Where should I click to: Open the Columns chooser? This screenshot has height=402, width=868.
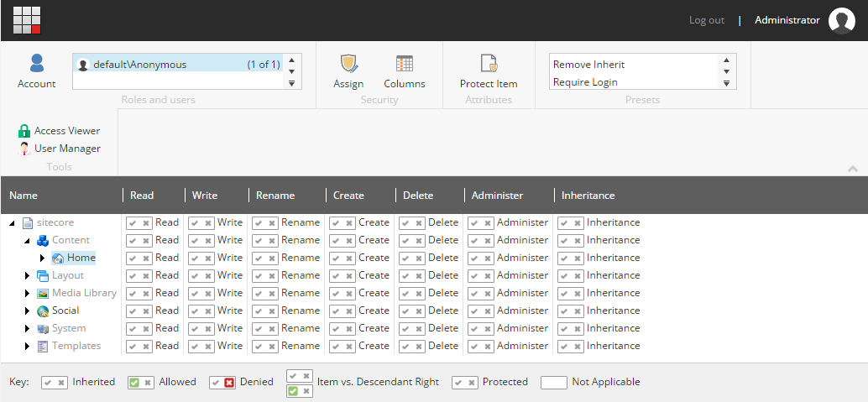[405, 64]
